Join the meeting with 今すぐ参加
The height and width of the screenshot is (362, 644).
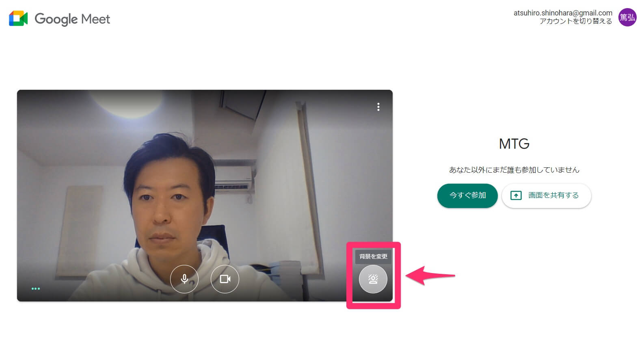click(467, 195)
